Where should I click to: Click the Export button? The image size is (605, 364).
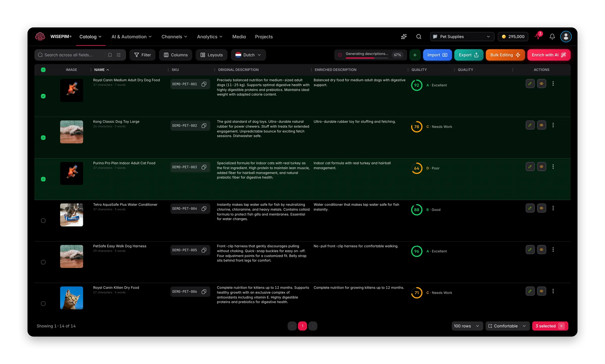pyautogui.click(x=469, y=55)
